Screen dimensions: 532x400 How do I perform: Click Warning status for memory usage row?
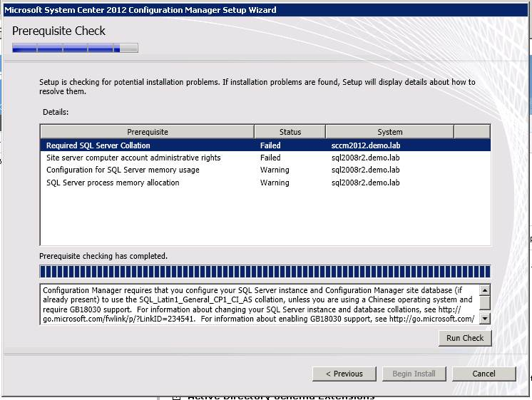pos(275,170)
